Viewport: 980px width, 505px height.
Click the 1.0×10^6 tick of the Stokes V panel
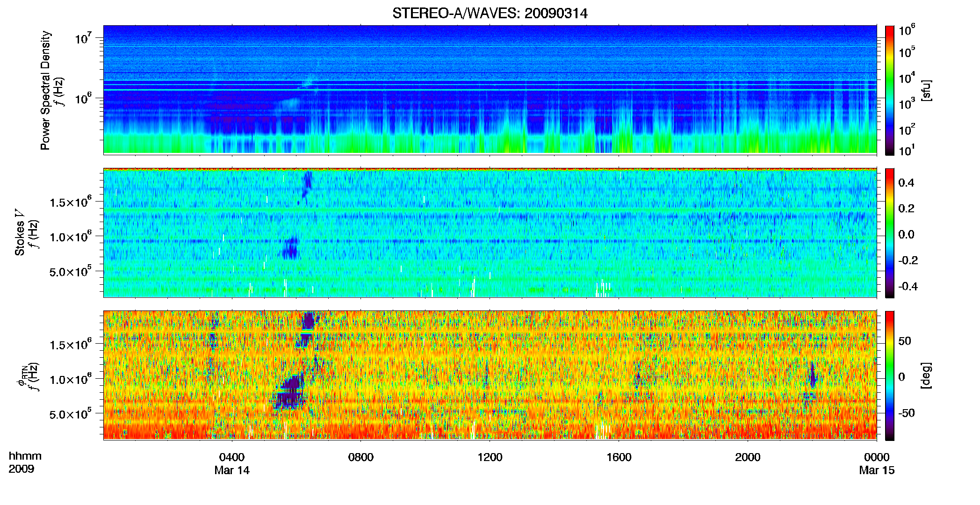coord(71,236)
